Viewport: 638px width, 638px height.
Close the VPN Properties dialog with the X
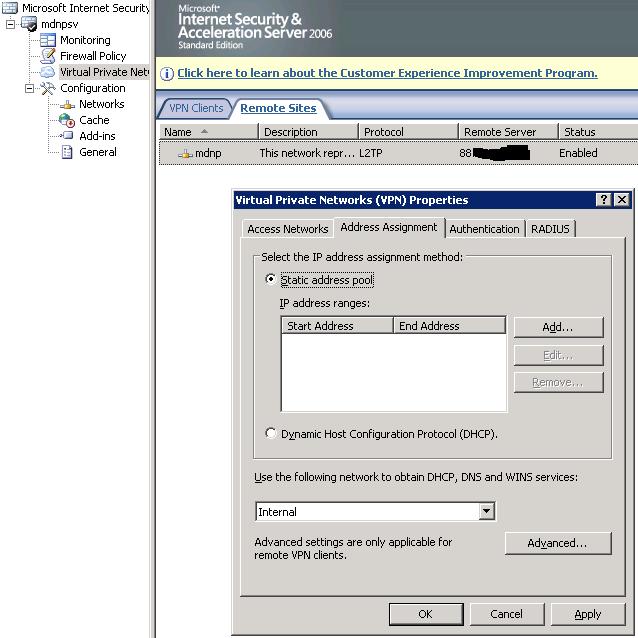622,200
